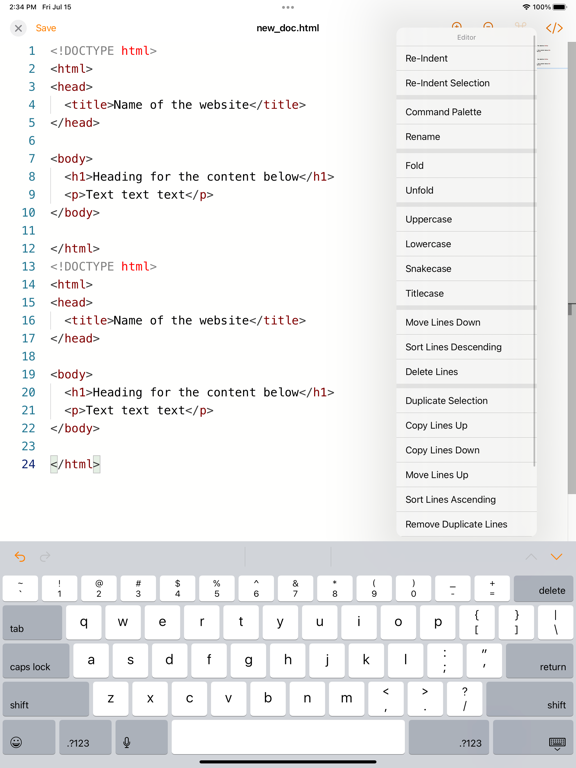
Task: Jump to next with the orange down chevron
Action: pyautogui.click(x=556, y=557)
